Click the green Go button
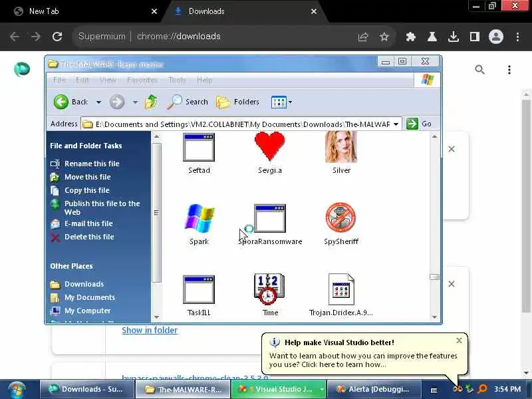 [x=419, y=124]
